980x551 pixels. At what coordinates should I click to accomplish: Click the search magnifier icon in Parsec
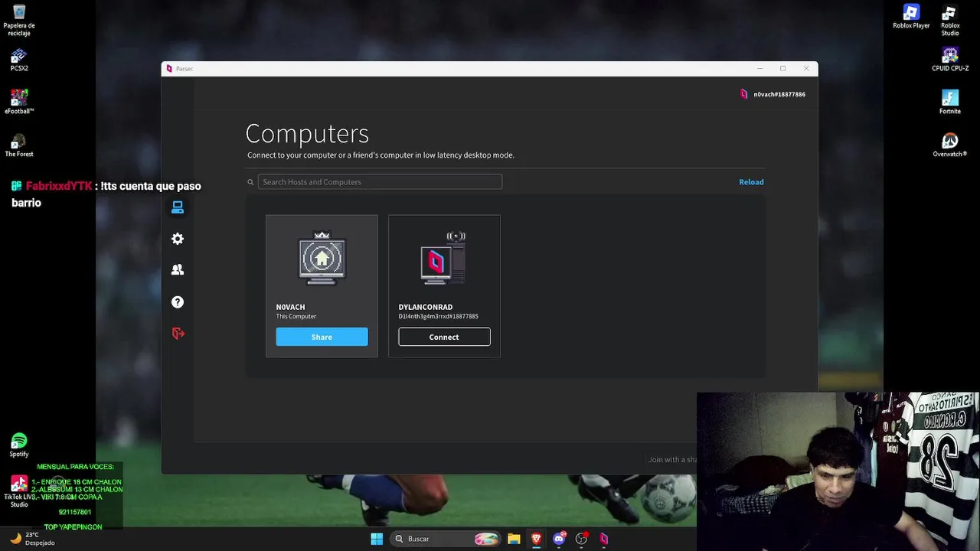(250, 182)
